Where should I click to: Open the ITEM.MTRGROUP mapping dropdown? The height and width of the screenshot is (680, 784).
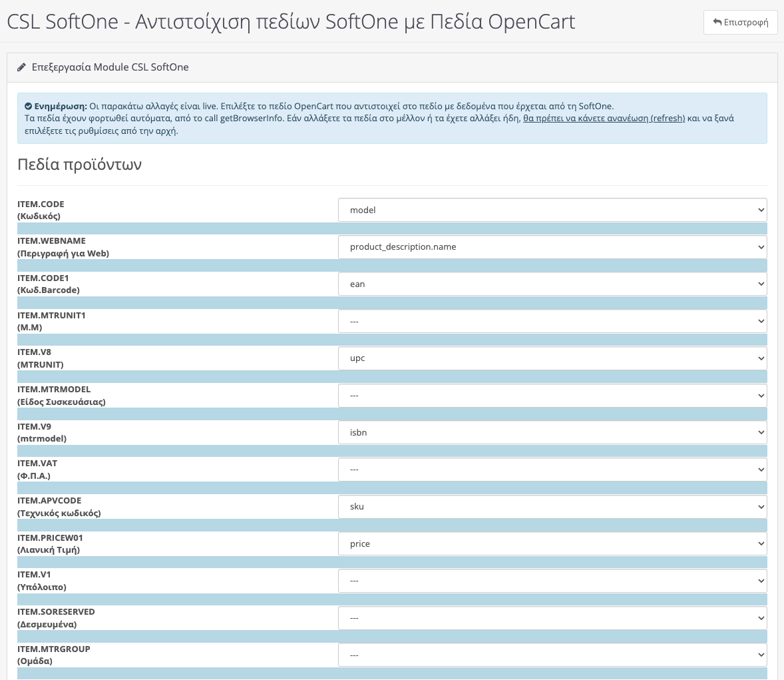[552, 655]
